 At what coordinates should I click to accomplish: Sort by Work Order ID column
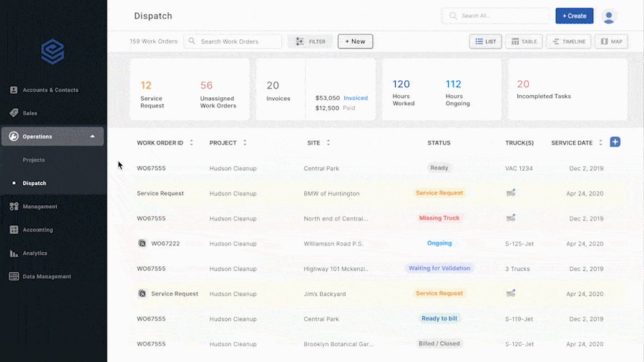[191, 143]
